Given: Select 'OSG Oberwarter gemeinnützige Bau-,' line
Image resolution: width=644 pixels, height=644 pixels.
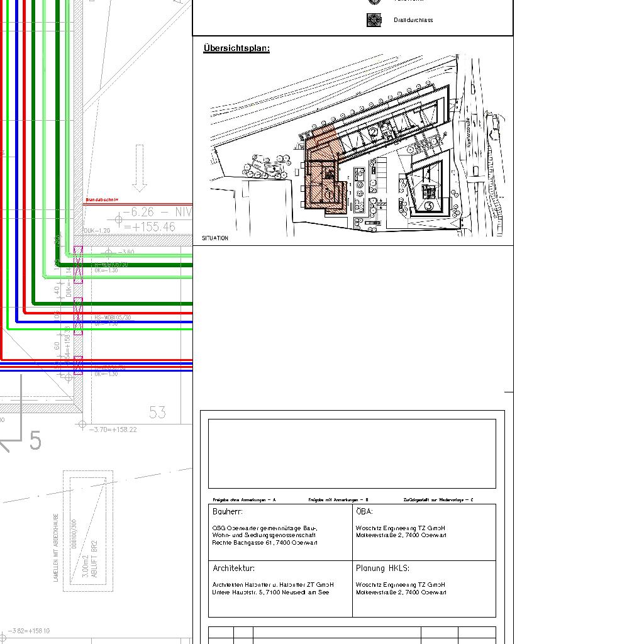Looking at the screenshot, I should tap(265, 528).
